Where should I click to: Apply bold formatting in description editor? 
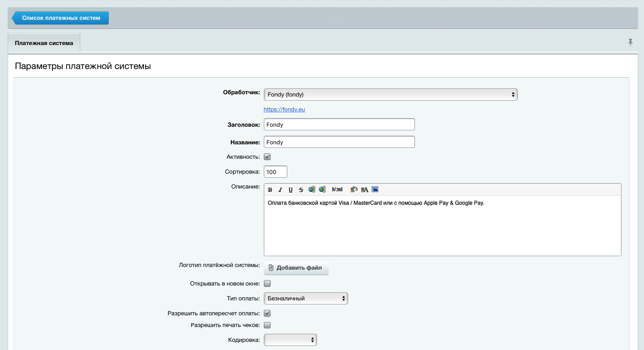tap(270, 189)
